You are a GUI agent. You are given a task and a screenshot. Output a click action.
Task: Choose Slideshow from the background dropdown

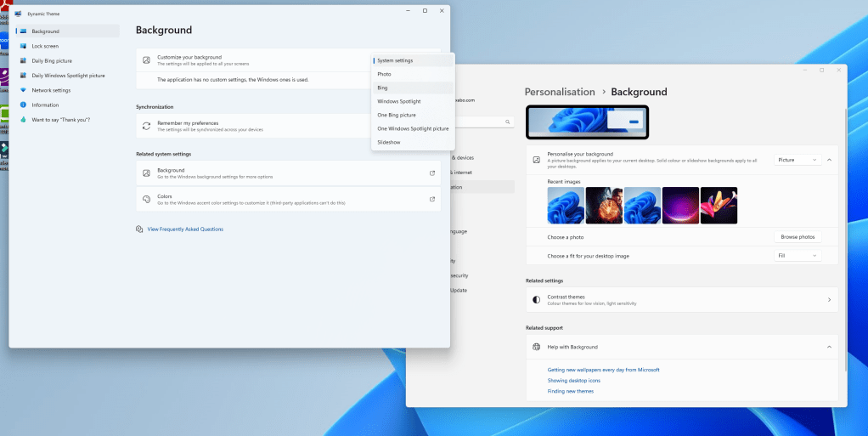(413, 143)
